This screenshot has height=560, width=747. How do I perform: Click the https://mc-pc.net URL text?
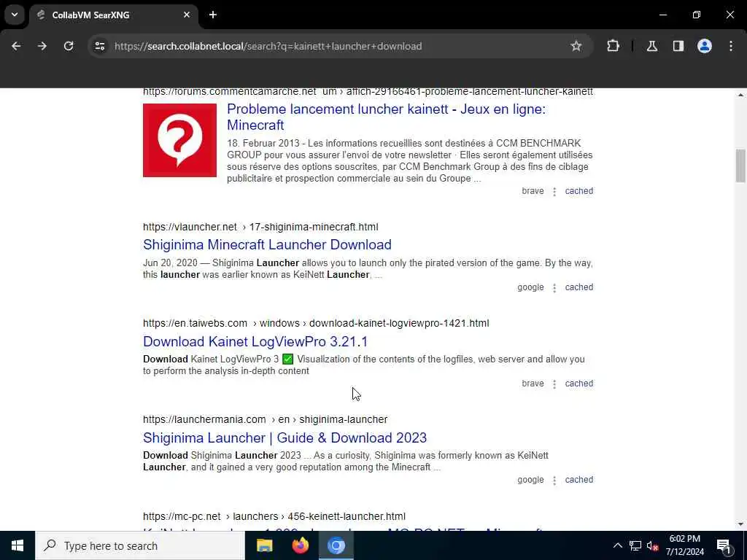[x=182, y=516]
